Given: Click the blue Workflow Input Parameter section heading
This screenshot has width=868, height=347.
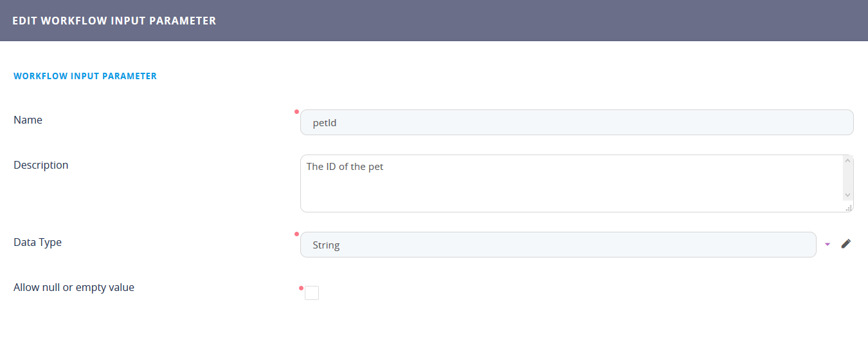Looking at the screenshot, I should (x=85, y=76).
